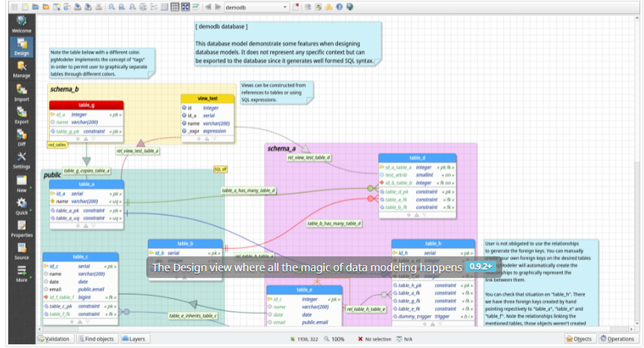Click the align-lines toolbar icon with green check
This screenshot has height=348, width=644.
click(196, 7)
